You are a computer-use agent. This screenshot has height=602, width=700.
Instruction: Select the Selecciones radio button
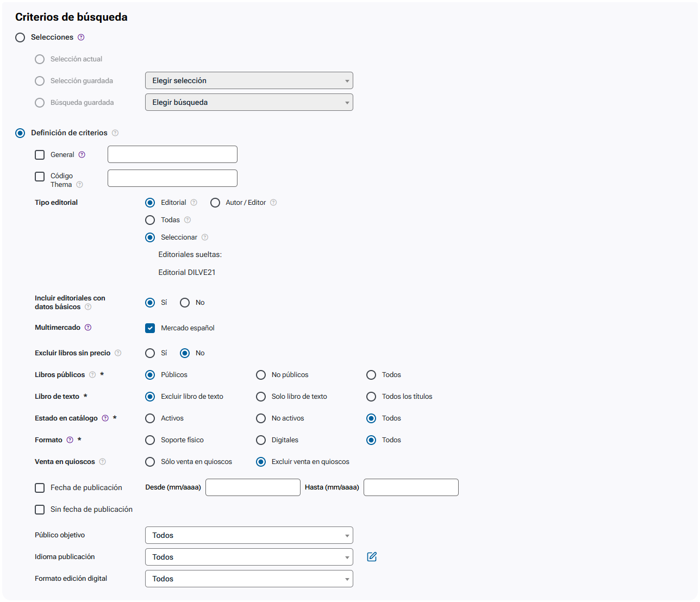click(x=20, y=37)
